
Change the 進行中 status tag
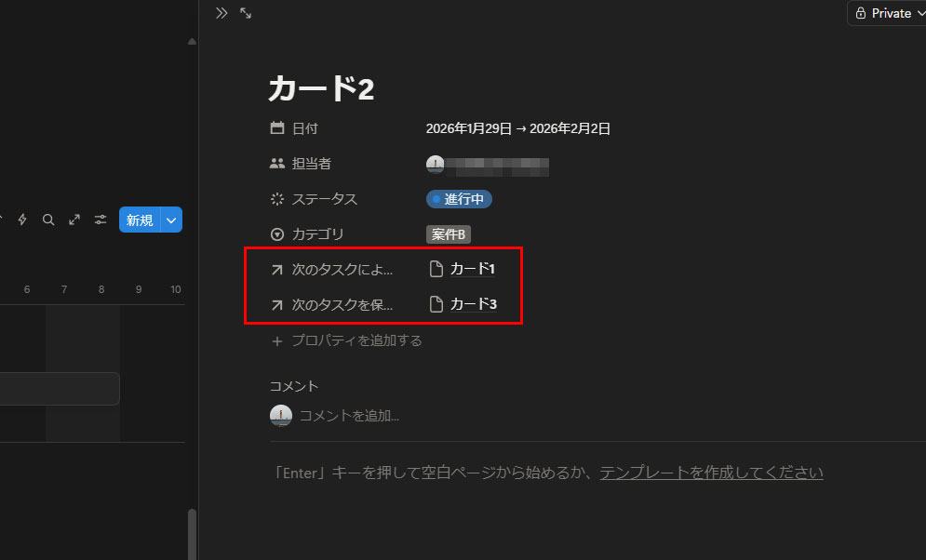(x=459, y=199)
